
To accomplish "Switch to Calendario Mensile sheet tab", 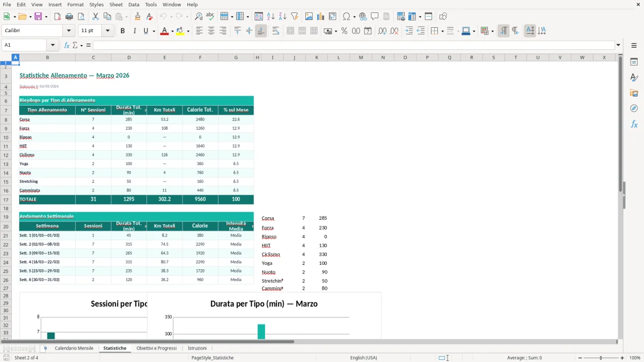I will [74, 349].
